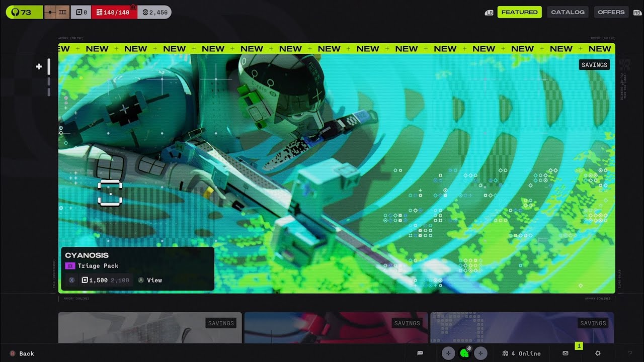Click the purple rarity icon beside Triage Pack
The image size is (644, 362).
tap(70, 266)
